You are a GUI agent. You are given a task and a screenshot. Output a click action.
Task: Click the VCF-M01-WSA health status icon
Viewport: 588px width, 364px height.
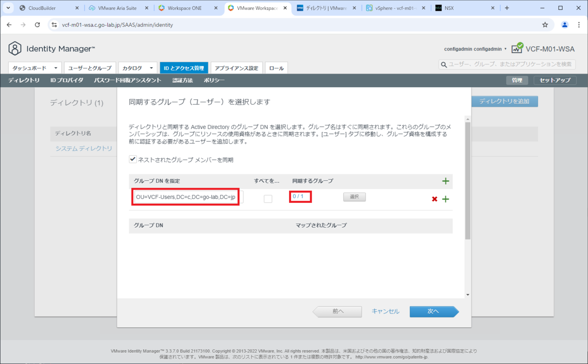pyautogui.click(x=517, y=48)
